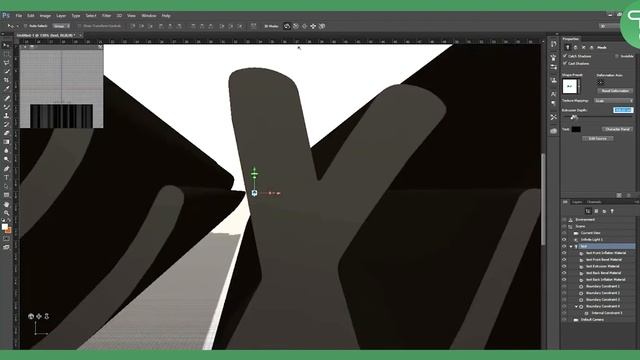This screenshot has width=640, height=360.
Task: Select the Move tool
Action: [6, 45]
